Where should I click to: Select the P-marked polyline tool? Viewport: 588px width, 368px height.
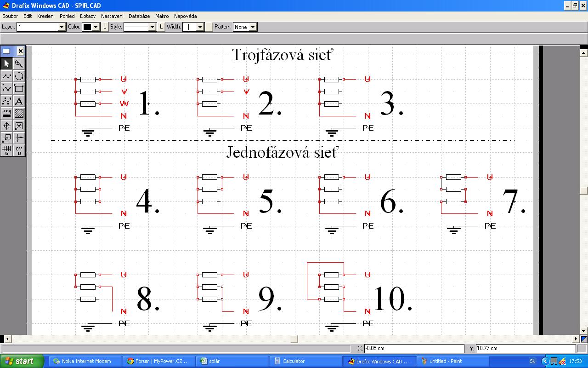click(x=7, y=88)
